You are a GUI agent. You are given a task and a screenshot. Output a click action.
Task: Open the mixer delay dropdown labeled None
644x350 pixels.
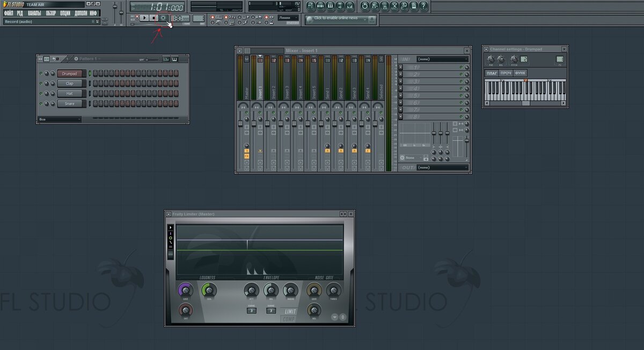point(414,158)
